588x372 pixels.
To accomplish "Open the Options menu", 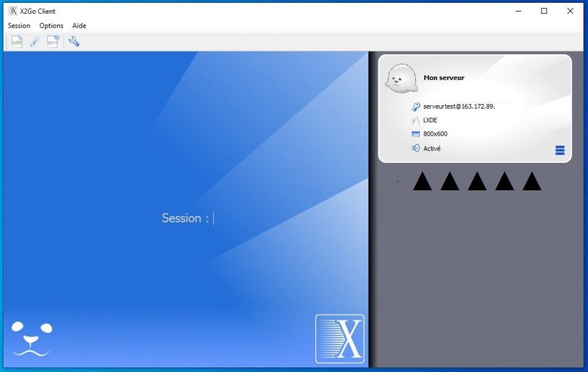I will pos(51,26).
